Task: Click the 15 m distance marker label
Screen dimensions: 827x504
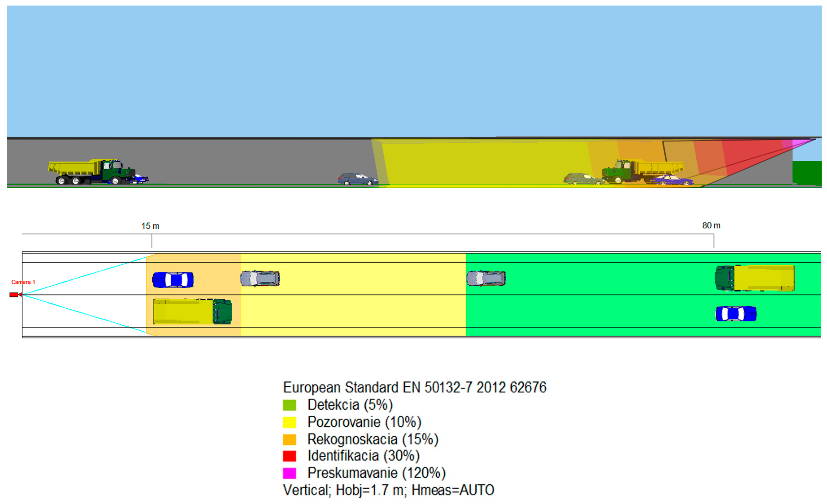Action: coord(150,226)
